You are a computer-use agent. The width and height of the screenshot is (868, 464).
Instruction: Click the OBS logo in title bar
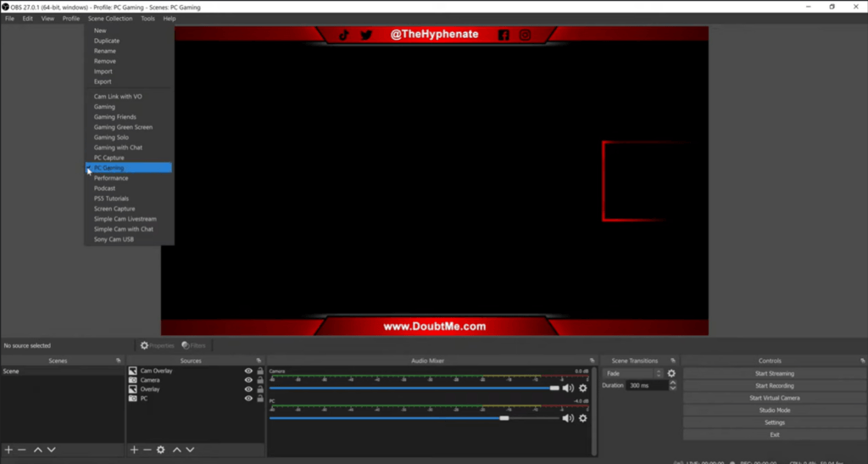(5, 7)
